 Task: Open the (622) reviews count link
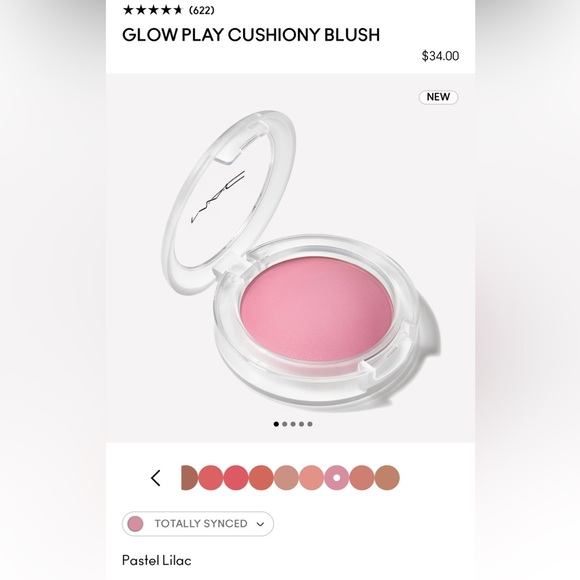(x=202, y=10)
